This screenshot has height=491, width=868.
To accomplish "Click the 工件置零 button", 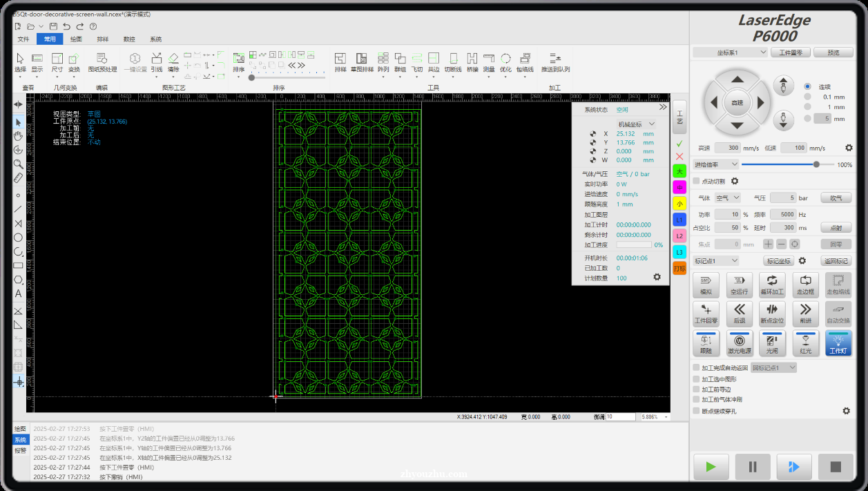I will [x=791, y=52].
